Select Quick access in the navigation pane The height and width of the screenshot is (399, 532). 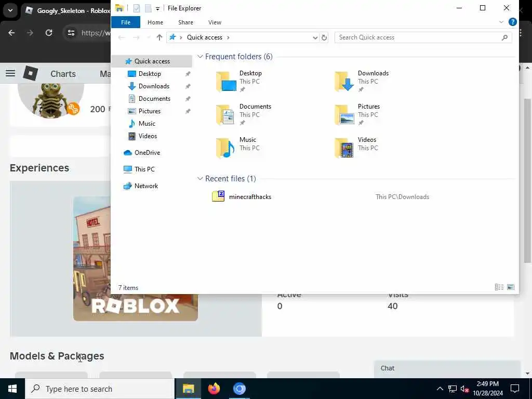pos(152,61)
